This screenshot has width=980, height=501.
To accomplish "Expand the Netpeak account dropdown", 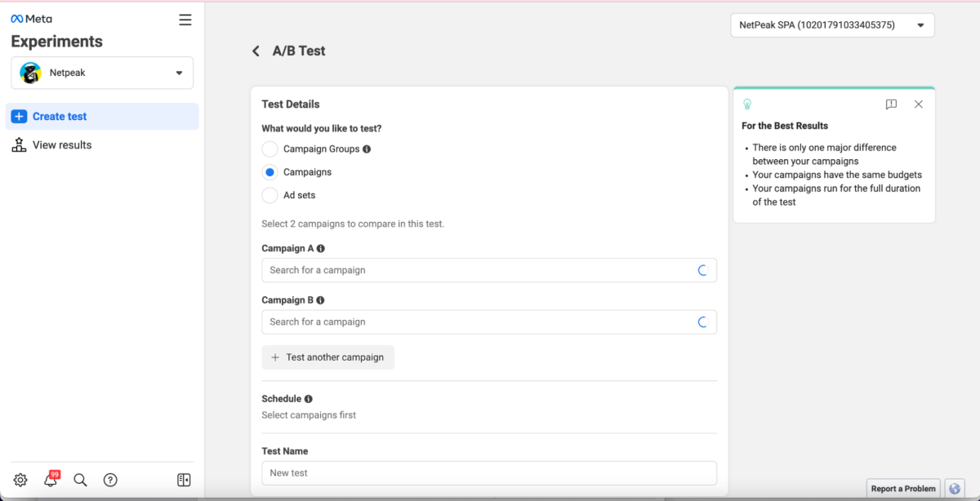I will pyautogui.click(x=102, y=73).
